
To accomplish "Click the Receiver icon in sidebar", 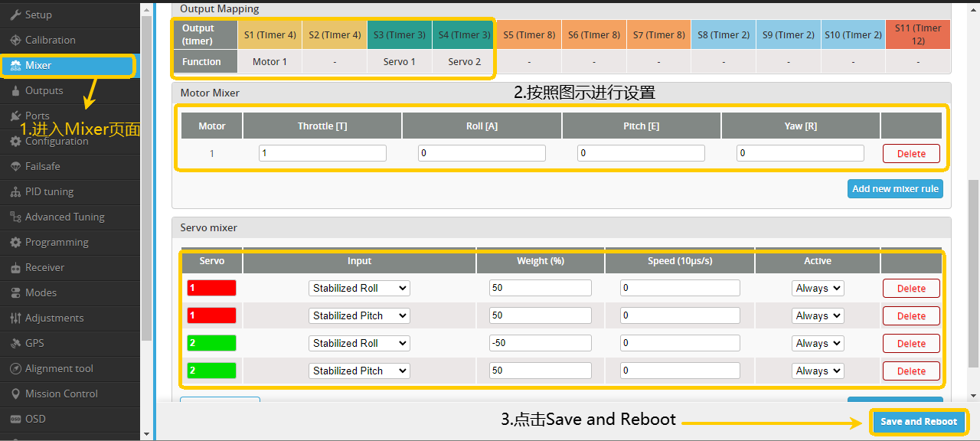I will coord(16,267).
